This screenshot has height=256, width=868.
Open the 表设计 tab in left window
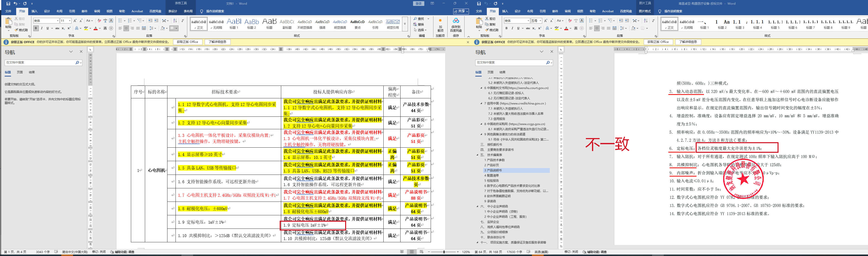[x=173, y=11]
